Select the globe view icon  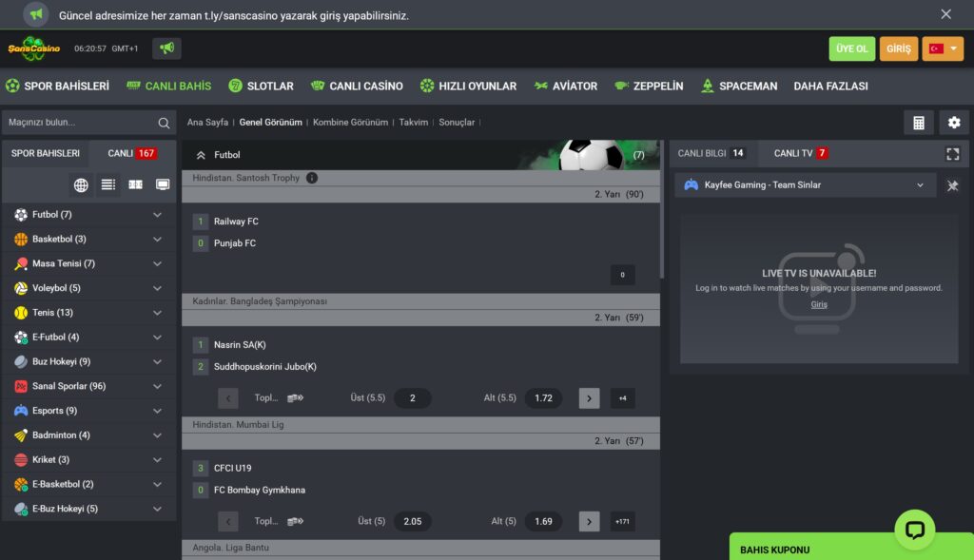pyautogui.click(x=81, y=185)
